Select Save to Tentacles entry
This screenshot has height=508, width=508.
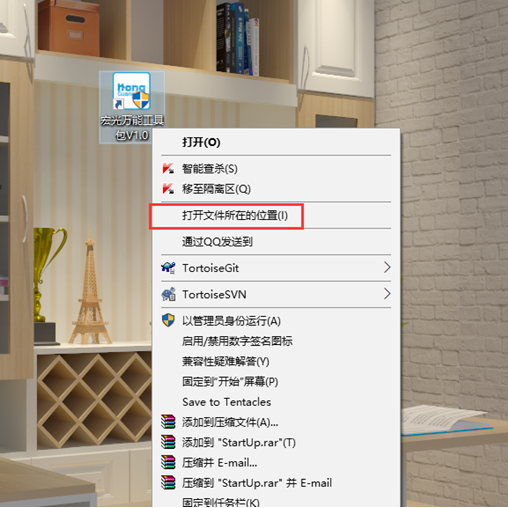[276, 402]
